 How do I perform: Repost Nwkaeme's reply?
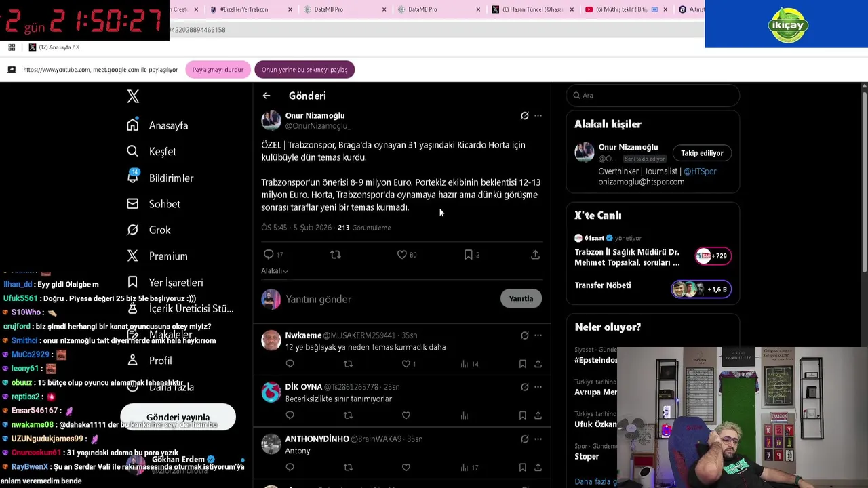coord(348,364)
